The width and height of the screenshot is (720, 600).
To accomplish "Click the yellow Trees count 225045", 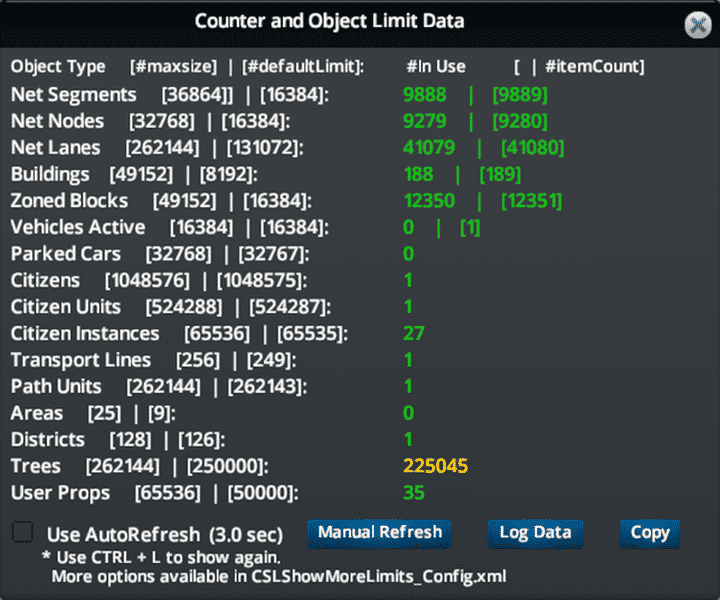I will point(435,466).
